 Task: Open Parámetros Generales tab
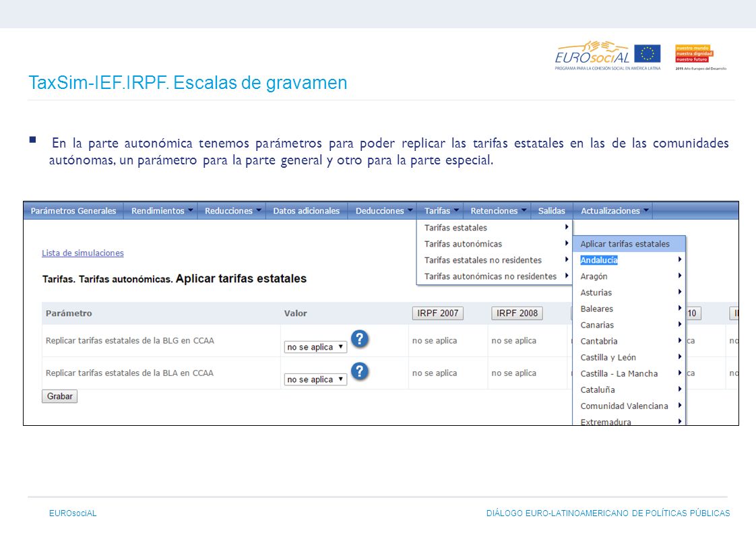click(x=73, y=211)
